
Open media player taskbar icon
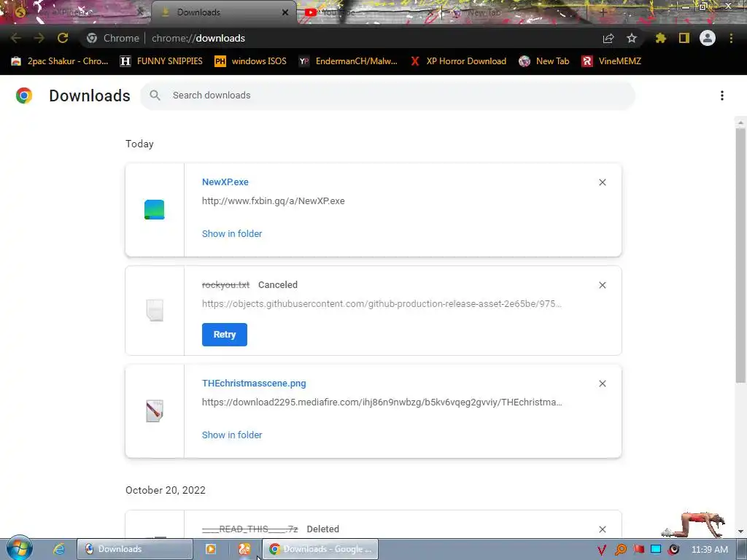click(x=211, y=549)
